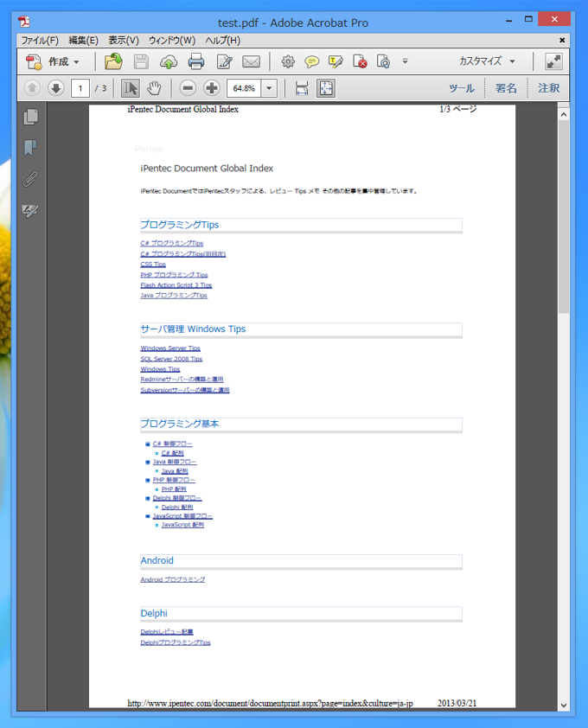Send file via the email envelope icon
Viewport: 588px width, 728px height.
252,61
